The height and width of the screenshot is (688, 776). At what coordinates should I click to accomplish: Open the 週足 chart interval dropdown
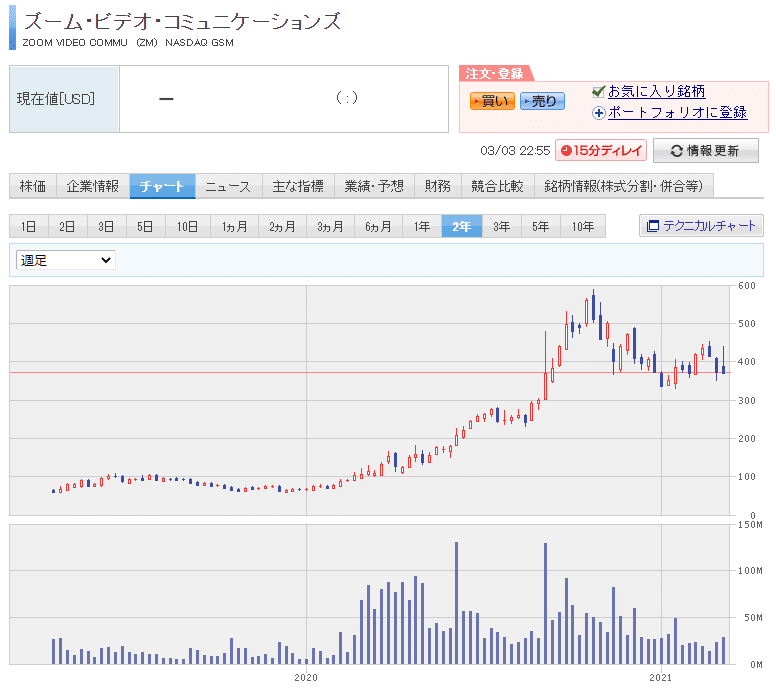(65, 260)
